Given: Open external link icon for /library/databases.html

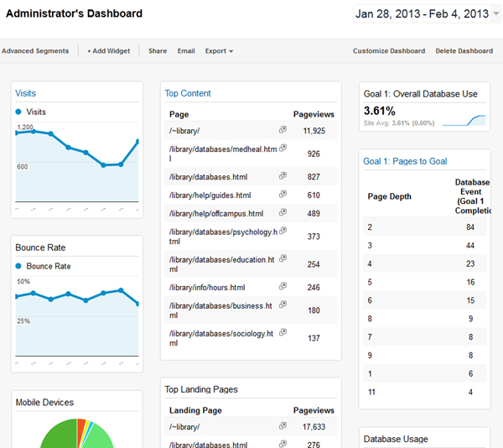Looking at the screenshot, I should pyautogui.click(x=283, y=176).
